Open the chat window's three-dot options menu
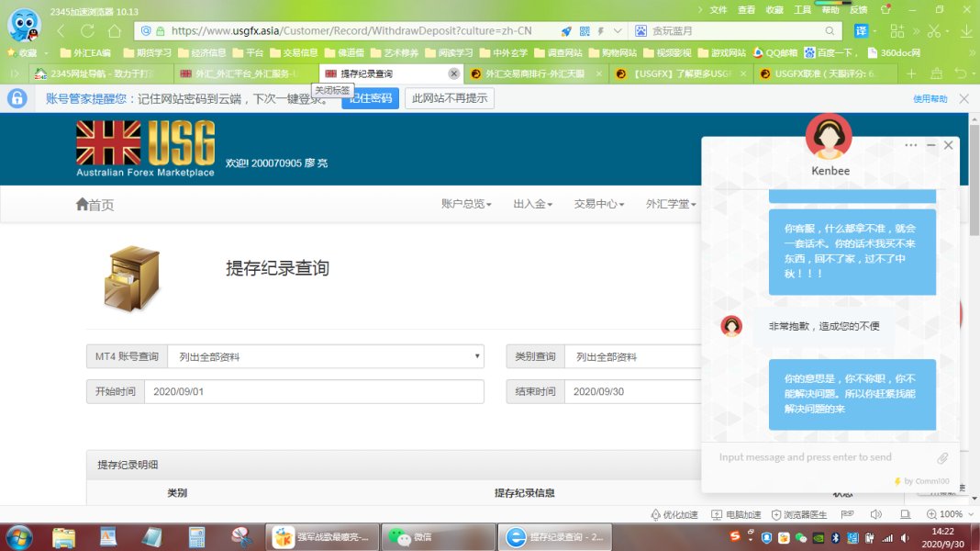 [910, 145]
